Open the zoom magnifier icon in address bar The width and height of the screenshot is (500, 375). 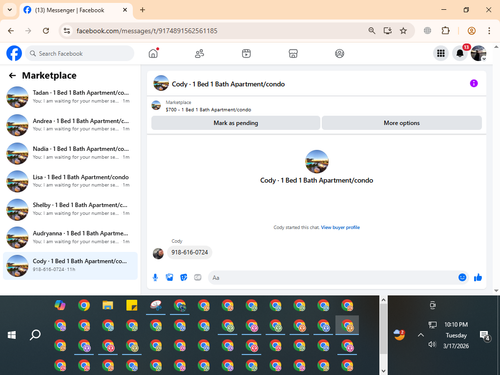tap(372, 31)
